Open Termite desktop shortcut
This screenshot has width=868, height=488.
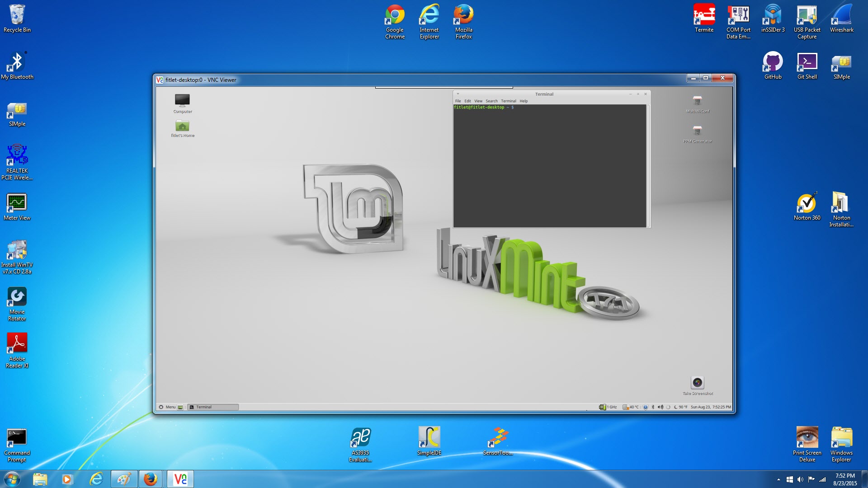(x=704, y=19)
